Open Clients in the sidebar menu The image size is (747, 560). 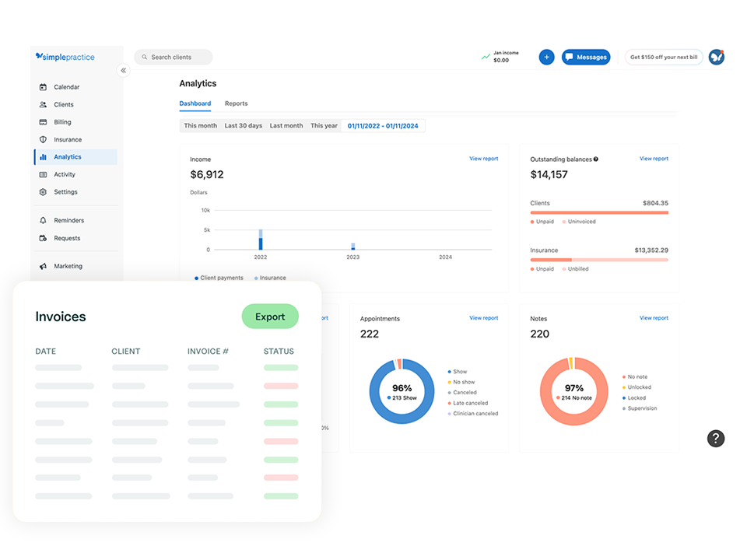[64, 105]
